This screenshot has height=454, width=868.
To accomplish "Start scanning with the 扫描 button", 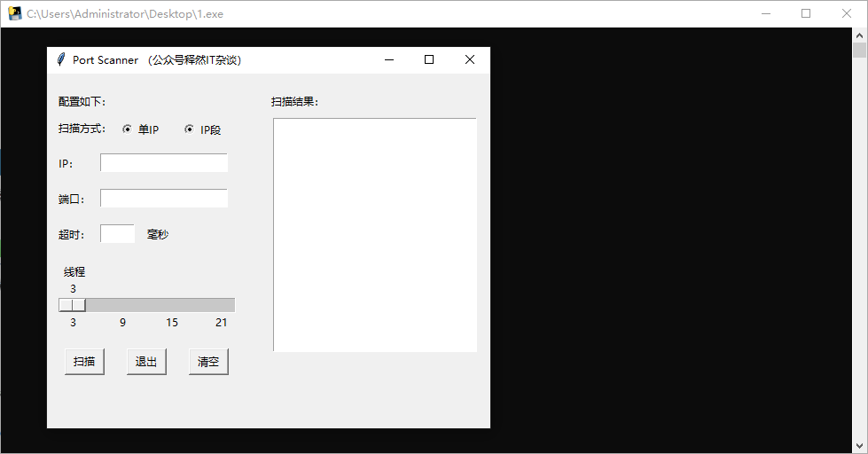I will coord(85,362).
